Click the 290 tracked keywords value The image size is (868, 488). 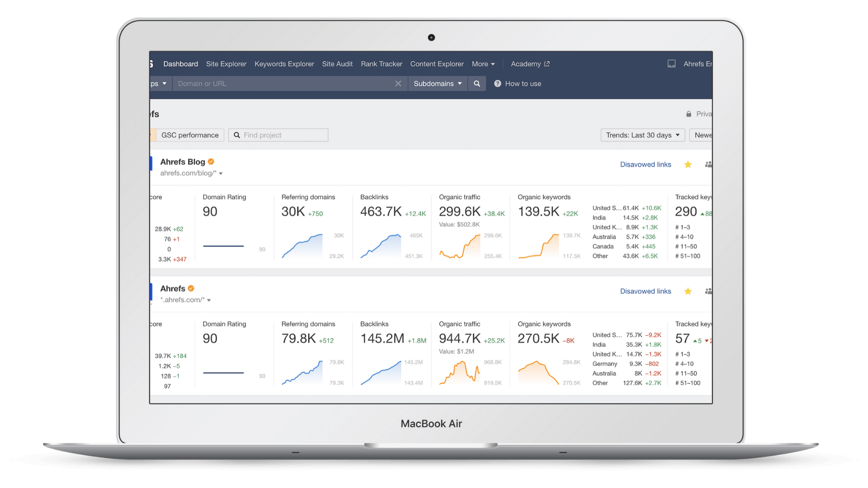[x=686, y=211]
